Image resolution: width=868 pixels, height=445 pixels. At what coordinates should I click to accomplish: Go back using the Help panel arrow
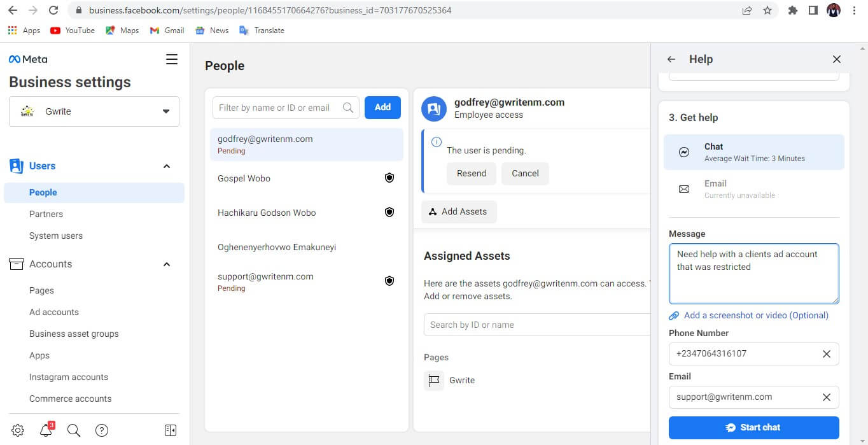(671, 59)
